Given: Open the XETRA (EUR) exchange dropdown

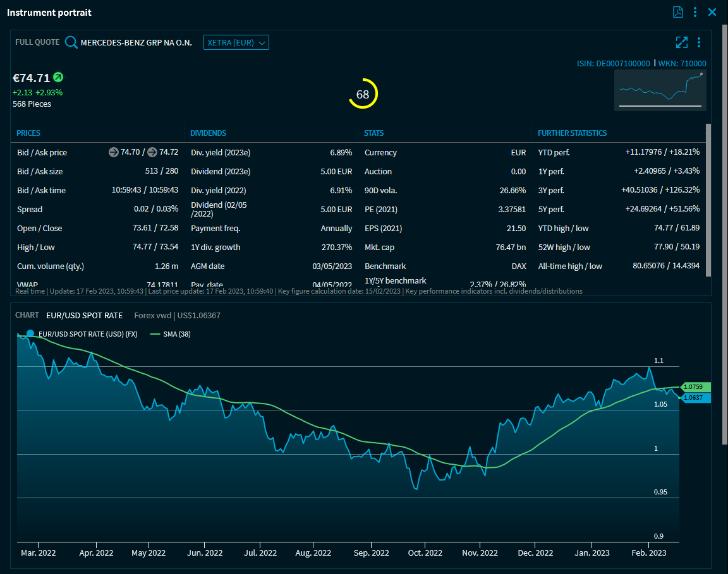Looking at the screenshot, I should [x=236, y=42].
